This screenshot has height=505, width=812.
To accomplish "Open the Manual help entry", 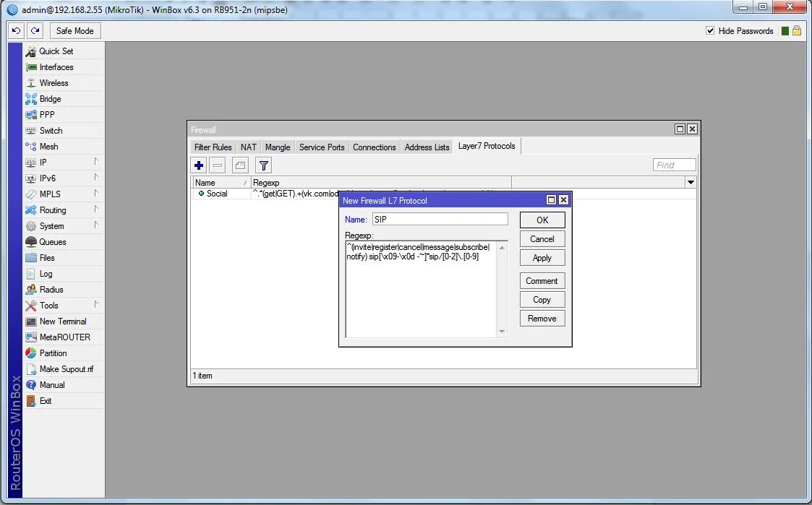I will pyautogui.click(x=63, y=385).
